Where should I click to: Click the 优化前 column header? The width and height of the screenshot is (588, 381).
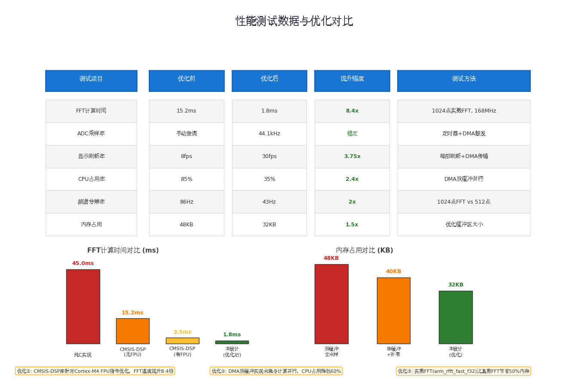[x=187, y=81]
